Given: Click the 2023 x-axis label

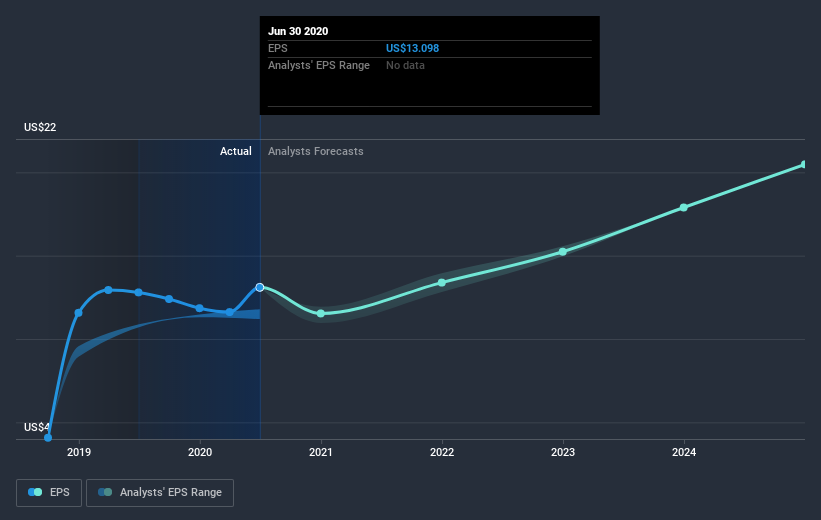Looking at the screenshot, I should 563,452.
